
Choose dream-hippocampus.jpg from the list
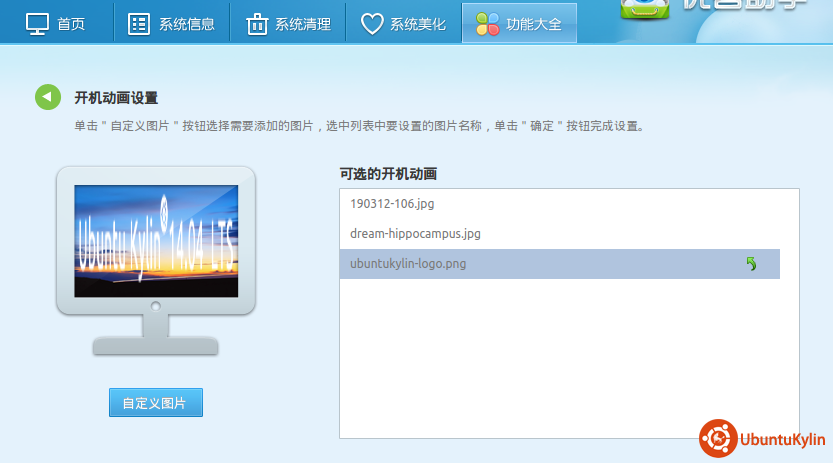click(x=415, y=234)
